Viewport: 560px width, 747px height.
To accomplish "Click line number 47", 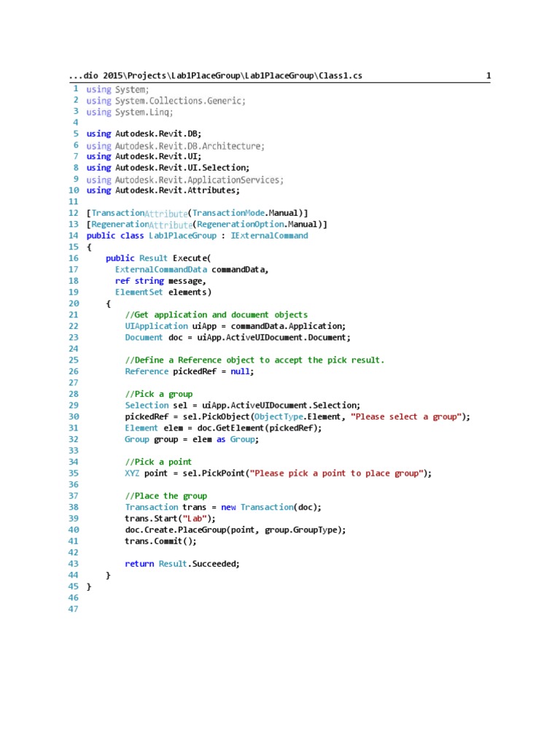I will pyautogui.click(x=74, y=609).
